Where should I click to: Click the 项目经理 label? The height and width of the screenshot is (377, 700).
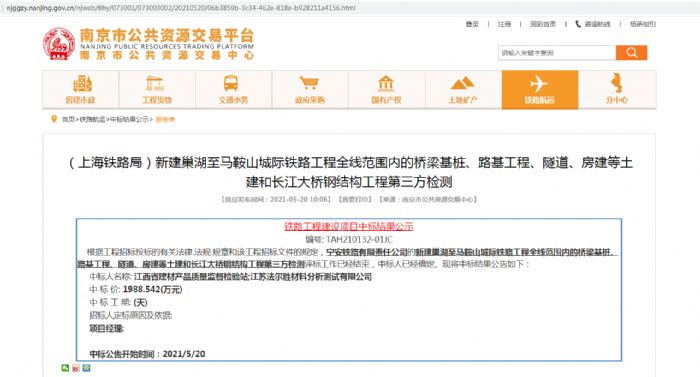(106, 329)
